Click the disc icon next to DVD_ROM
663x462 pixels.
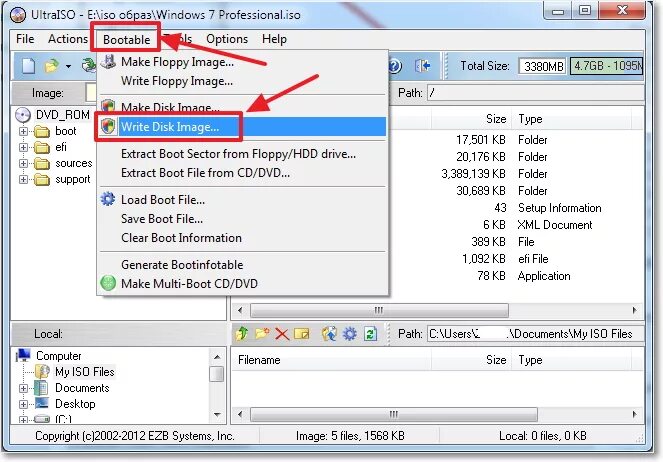coord(23,115)
